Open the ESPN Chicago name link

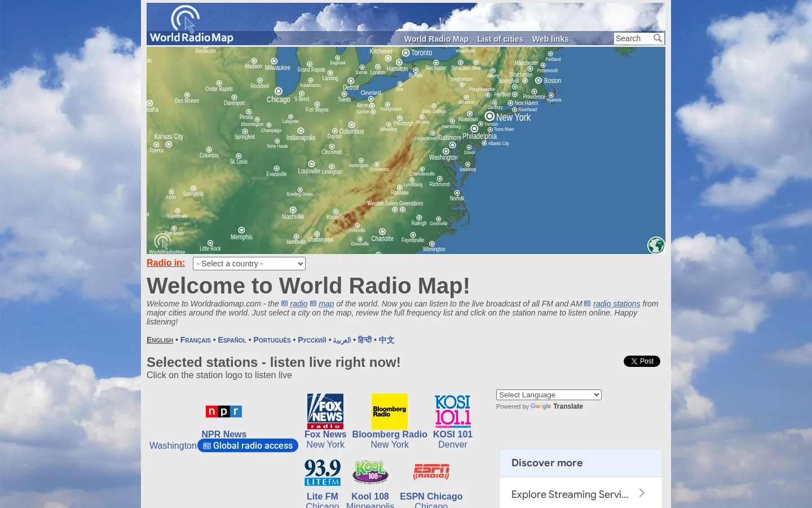[431, 496]
